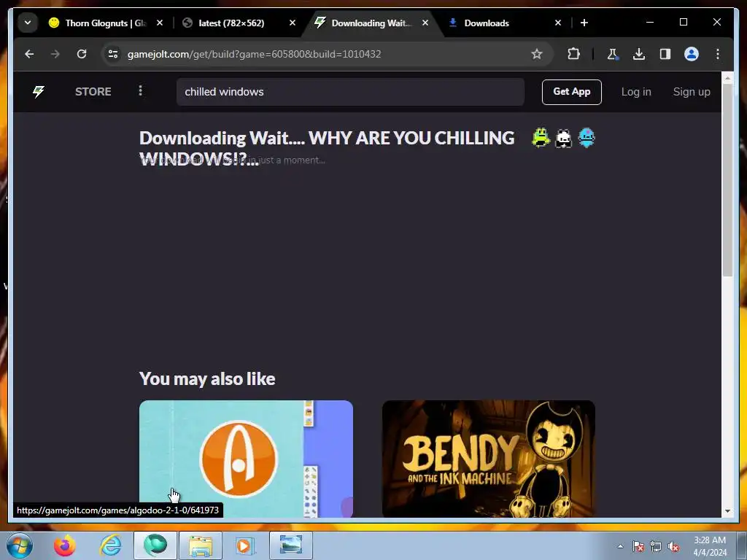Screen dimensions: 747x560
Task: Click the scrollbar up arrow
Action: point(727,77)
